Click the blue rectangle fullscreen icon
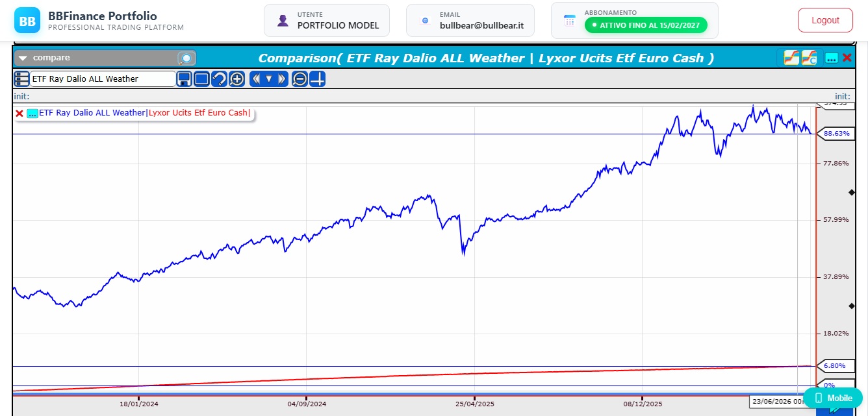Viewport: 868px width, 416px height. [x=201, y=79]
